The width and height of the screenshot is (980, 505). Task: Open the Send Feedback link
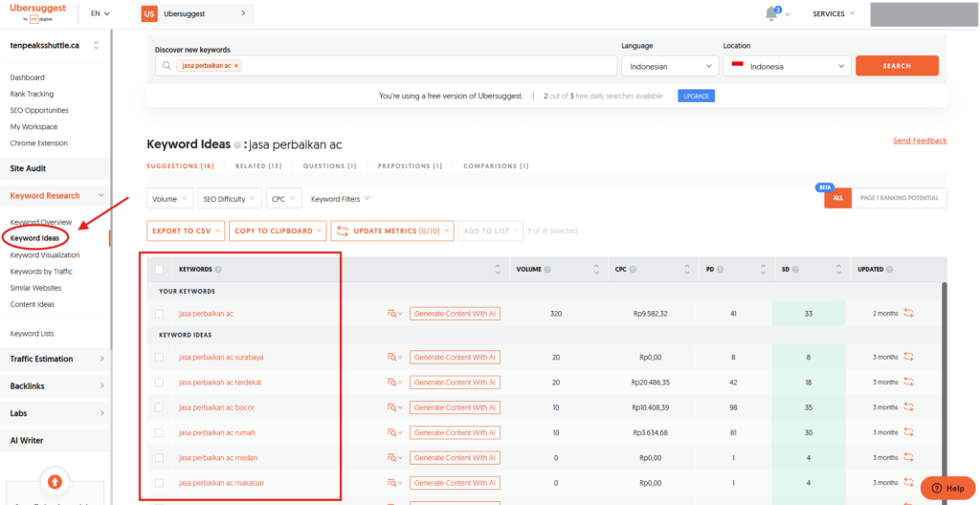point(920,141)
